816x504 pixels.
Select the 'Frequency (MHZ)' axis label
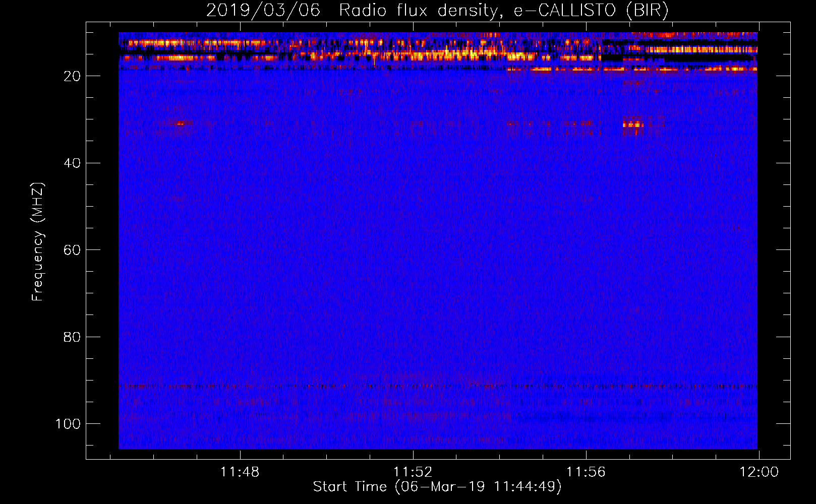click(x=38, y=241)
